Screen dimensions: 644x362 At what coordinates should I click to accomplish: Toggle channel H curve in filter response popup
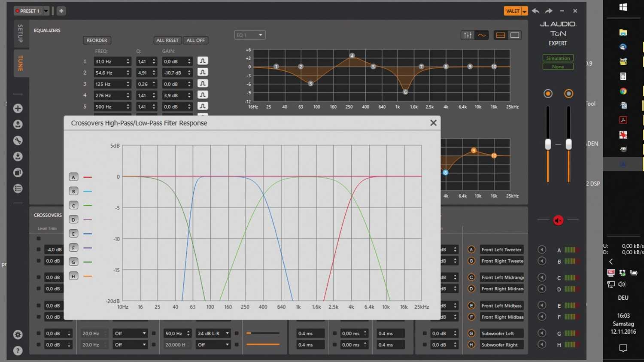pos(73,276)
